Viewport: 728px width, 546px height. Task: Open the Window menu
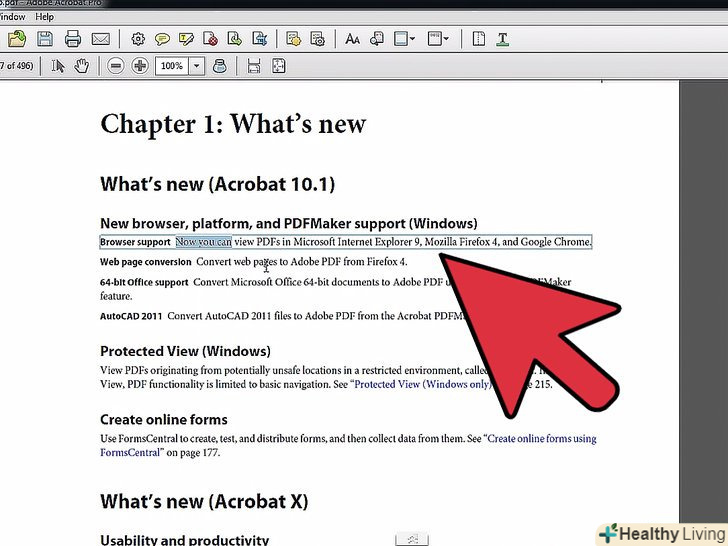[x=13, y=17]
